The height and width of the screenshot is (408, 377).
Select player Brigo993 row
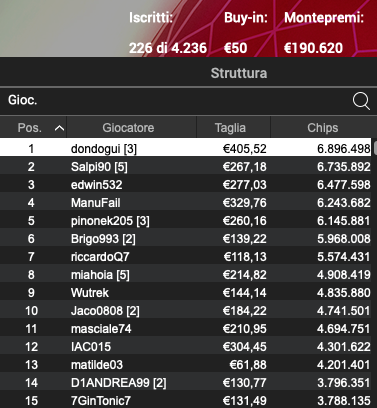pos(185,238)
